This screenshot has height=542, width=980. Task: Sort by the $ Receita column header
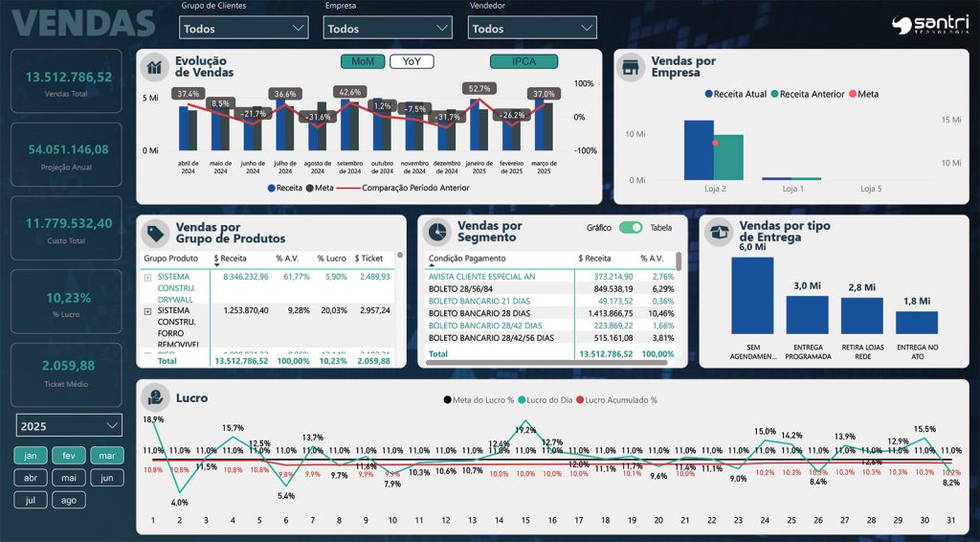(x=230, y=259)
